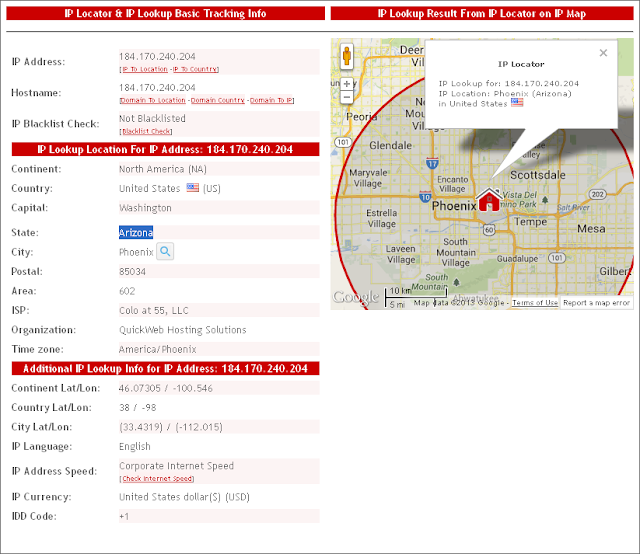Open the IP To Location link
Screen dimensions: 640x554
[x=145, y=69]
